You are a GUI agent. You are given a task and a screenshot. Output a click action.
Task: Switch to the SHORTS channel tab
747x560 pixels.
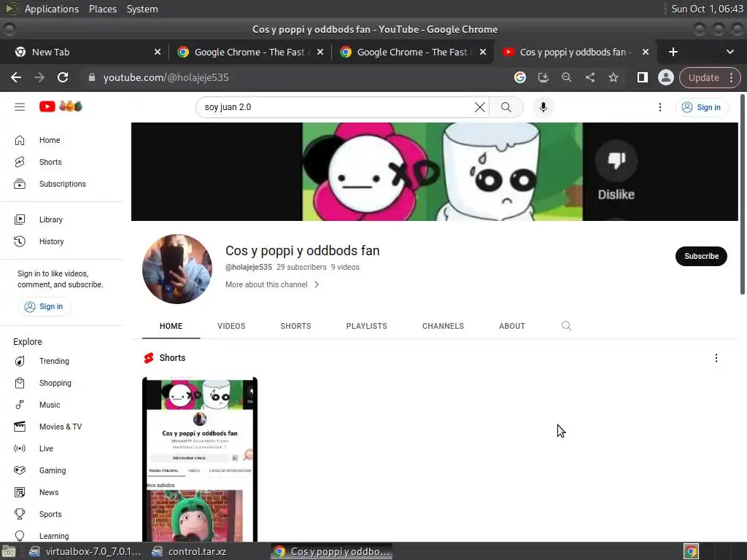tap(295, 326)
